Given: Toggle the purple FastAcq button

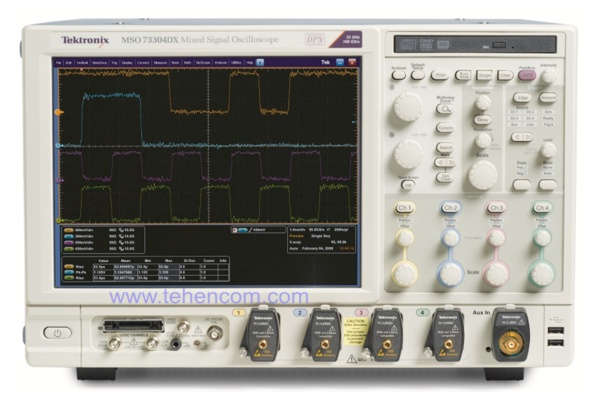Looking at the screenshot, I should click(527, 75).
